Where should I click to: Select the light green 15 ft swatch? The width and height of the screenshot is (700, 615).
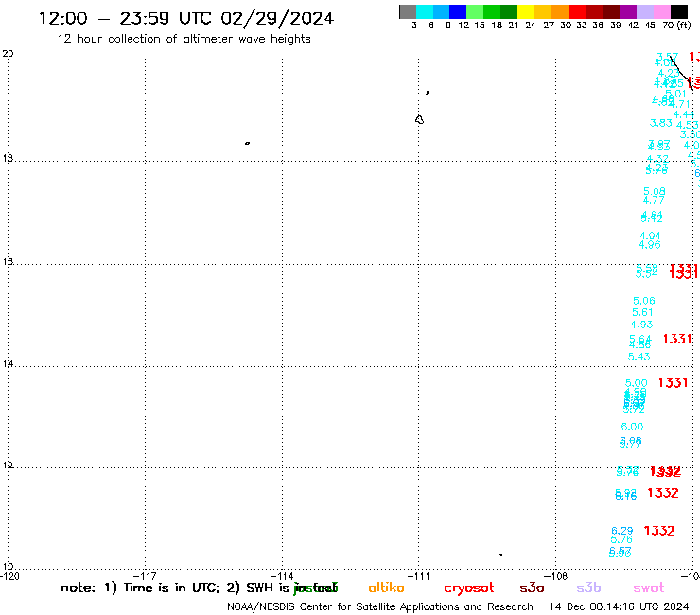(475, 11)
